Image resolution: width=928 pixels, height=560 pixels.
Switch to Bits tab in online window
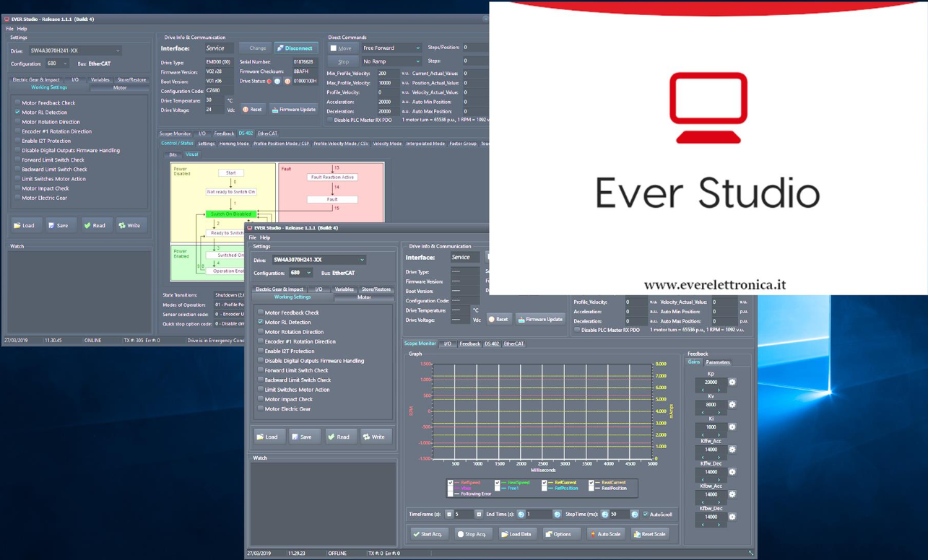point(173,154)
